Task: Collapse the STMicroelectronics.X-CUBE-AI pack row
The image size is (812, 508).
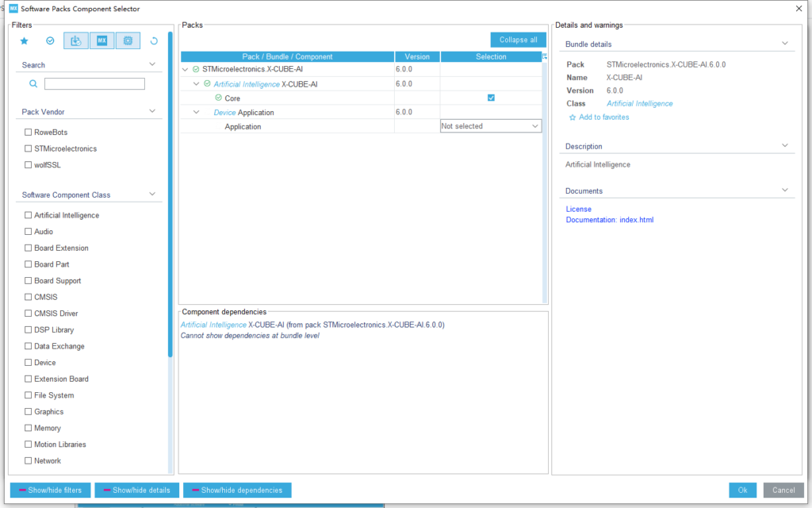Action: click(185, 70)
